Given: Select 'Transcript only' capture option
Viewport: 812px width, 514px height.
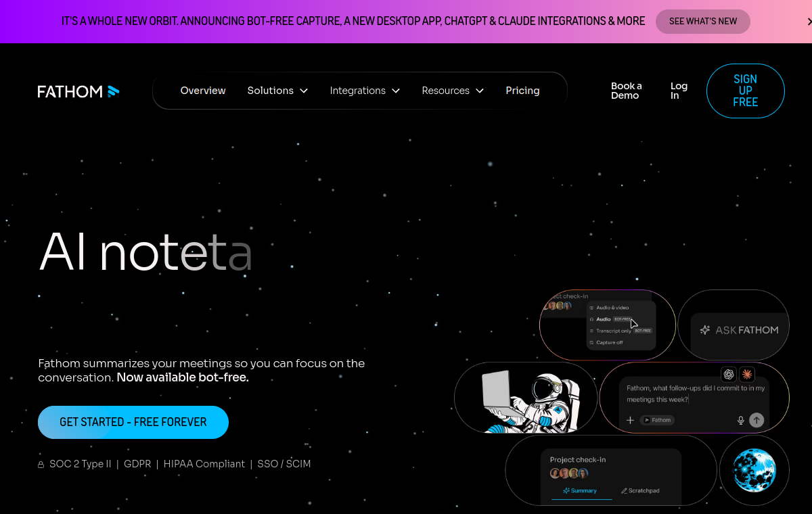Looking at the screenshot, I should (621, 331).
